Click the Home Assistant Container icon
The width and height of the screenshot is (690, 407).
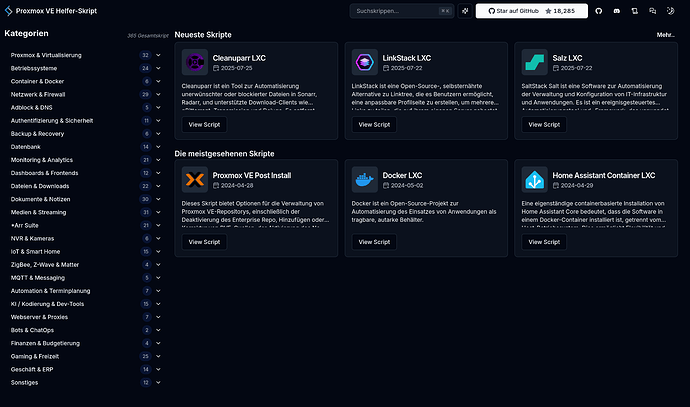[x=534, y=180]
